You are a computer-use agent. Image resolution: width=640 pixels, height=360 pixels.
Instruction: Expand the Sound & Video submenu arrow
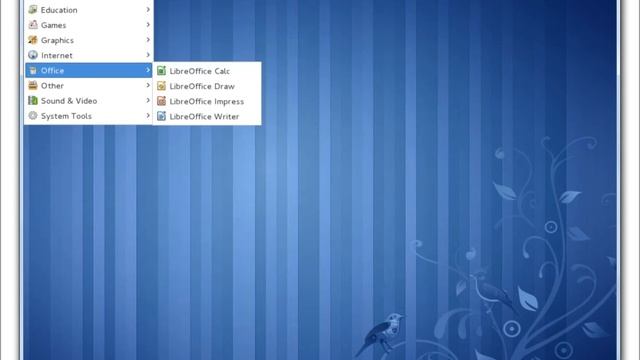148,100
